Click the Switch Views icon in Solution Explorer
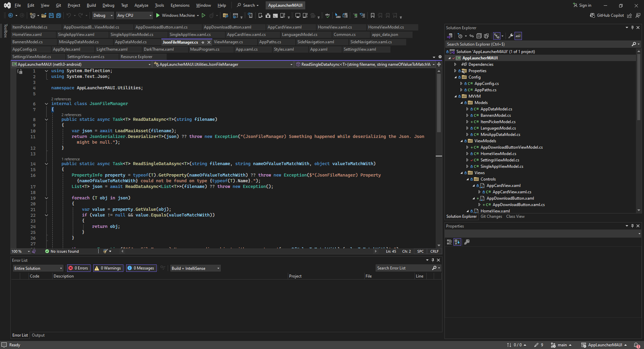The image size is (644, 349). click(x=449, y=36)
